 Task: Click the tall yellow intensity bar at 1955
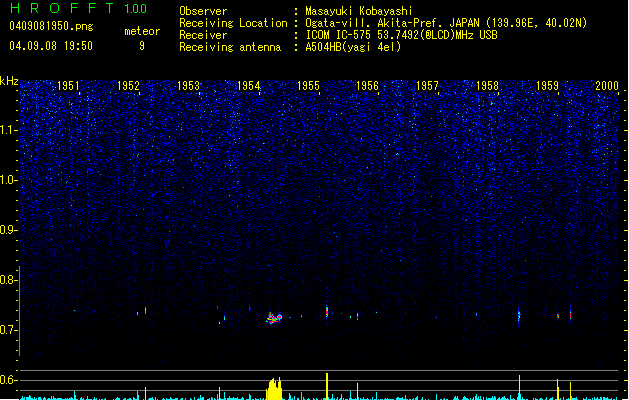(327, 386)
